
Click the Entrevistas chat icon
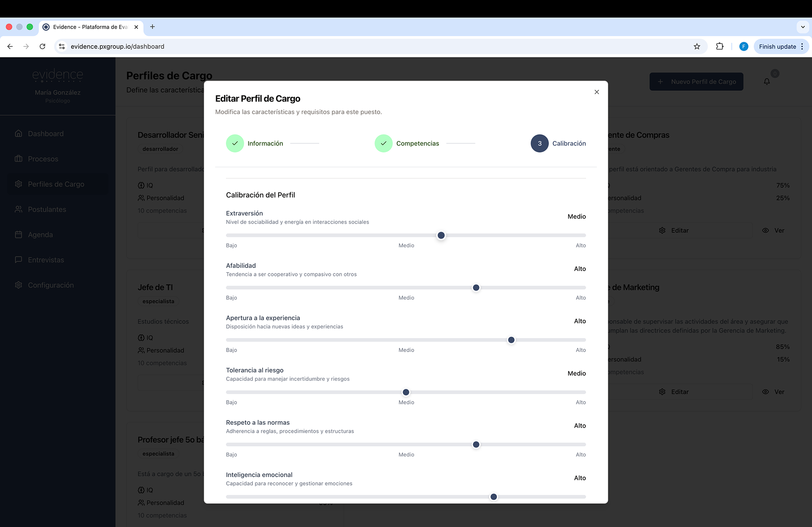click(19, 259)
